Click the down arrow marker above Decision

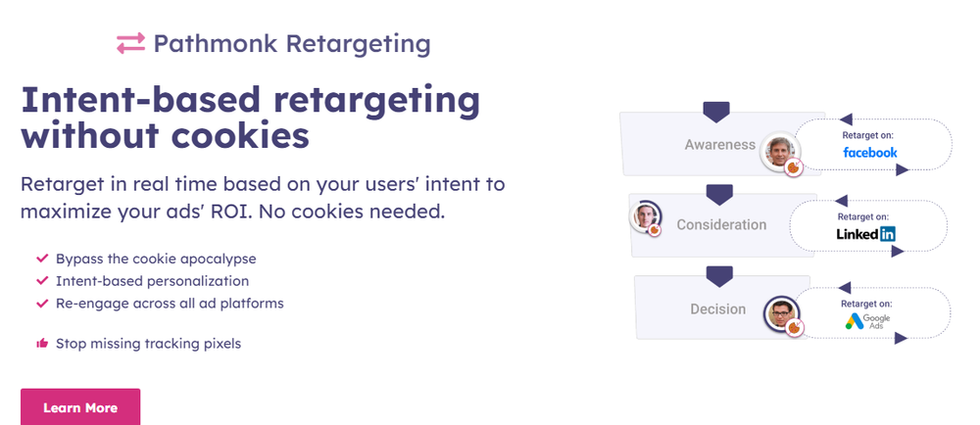coord(719,277)
